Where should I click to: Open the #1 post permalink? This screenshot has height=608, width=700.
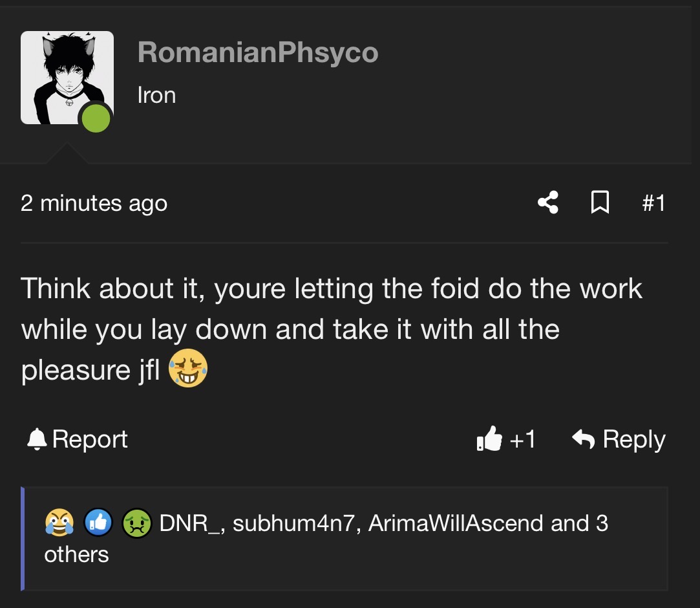point(653,203)
